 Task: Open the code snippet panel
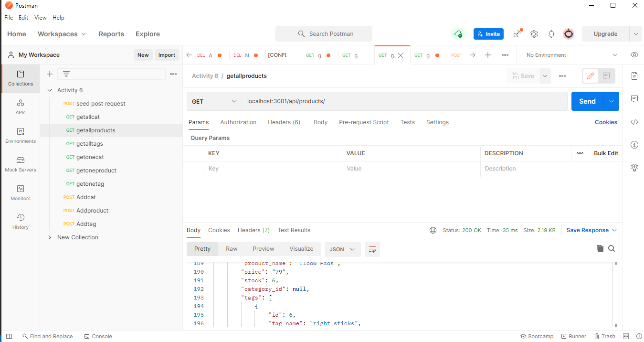tap(634, 122)
